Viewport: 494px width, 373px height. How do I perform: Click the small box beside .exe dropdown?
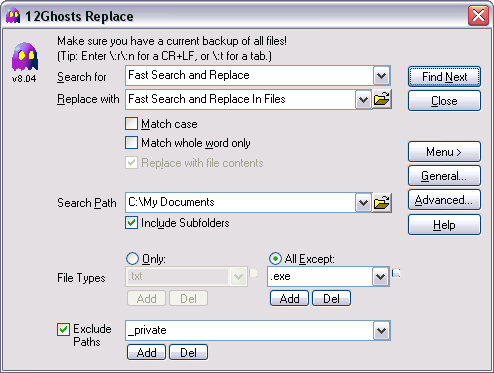tap(396, 273)
